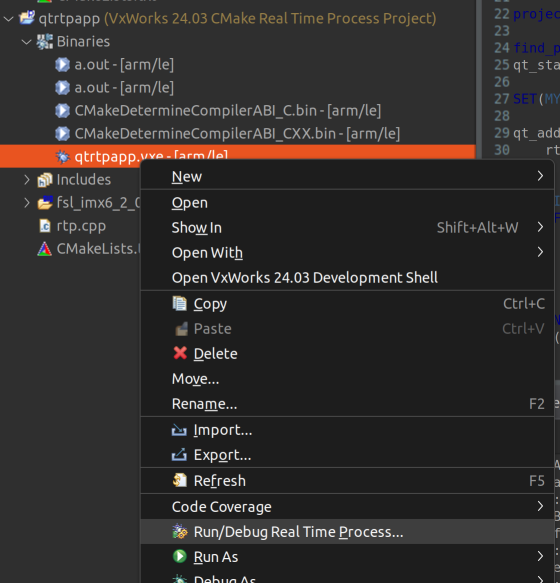
Task: Click the qtrtpapp.vxe executable icon
Action: (62, 157)
